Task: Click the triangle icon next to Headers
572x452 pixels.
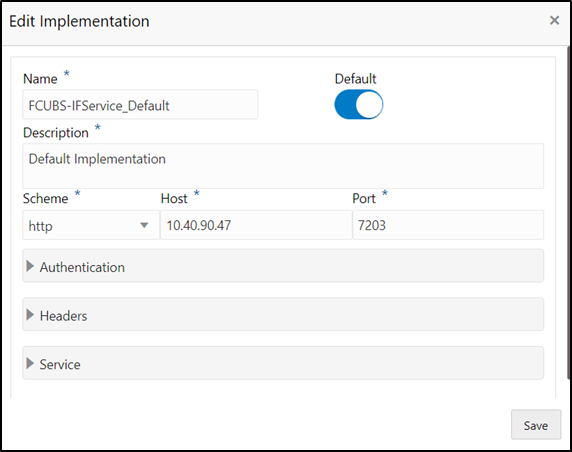Action: click(30, 315)
